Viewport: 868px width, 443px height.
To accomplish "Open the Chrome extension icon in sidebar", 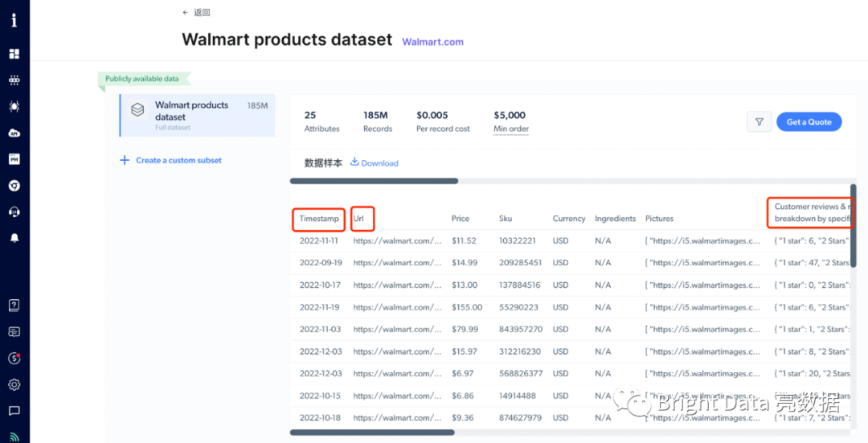I will (14, 186).
